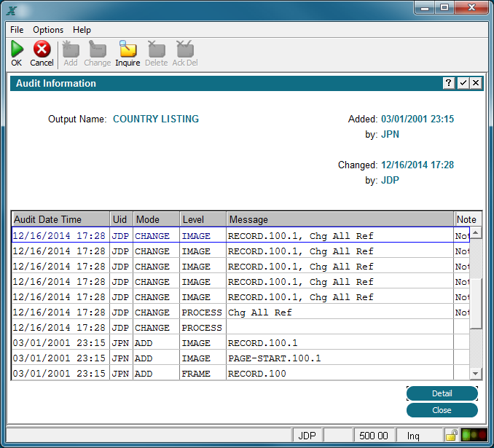The height and width of the screenshot is (448, 494).
Task: Click the Message column header
Action: 340,219
